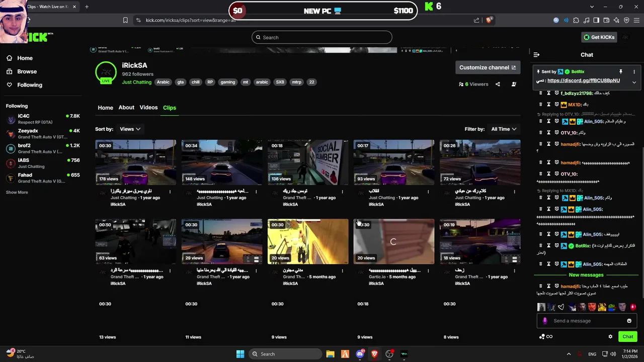Click the Arabic tag chip

pyautogui.click(x=163, y=82)
